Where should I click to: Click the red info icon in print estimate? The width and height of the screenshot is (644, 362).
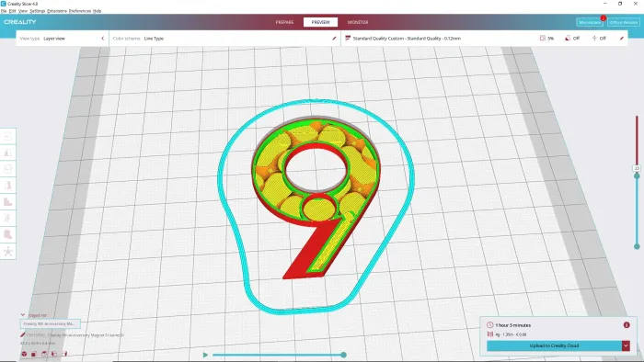click(627, 324)
